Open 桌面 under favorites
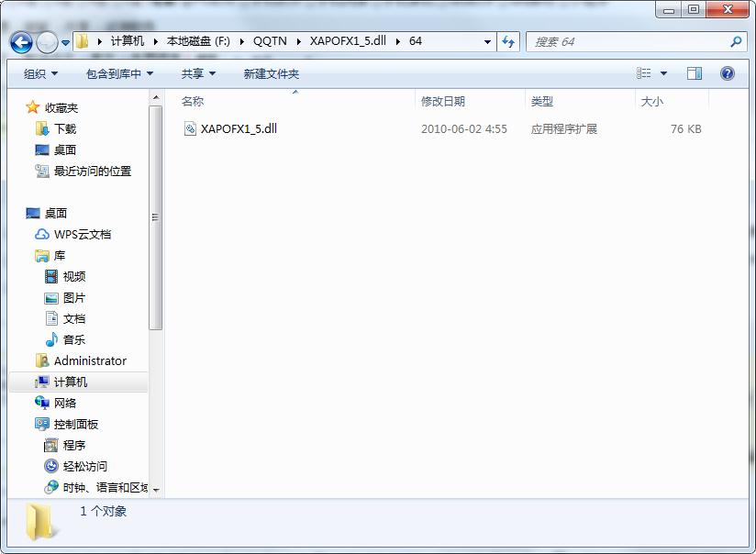This screenshot has width=756, height=554. click(65, 150)
